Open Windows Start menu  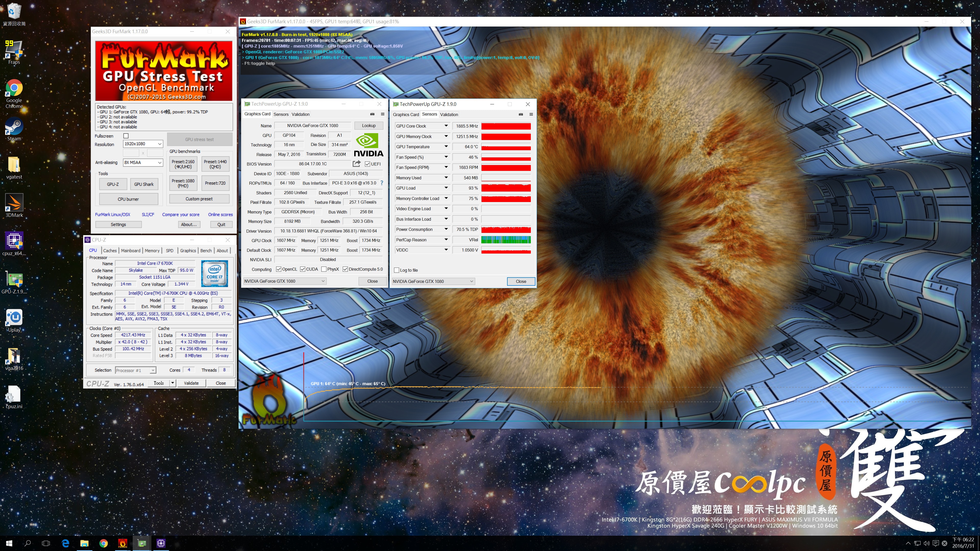click(x=9, y=543)
